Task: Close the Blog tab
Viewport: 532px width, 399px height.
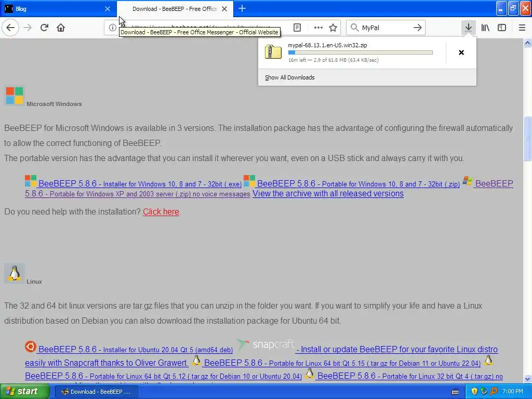Action: pos(107,9)
